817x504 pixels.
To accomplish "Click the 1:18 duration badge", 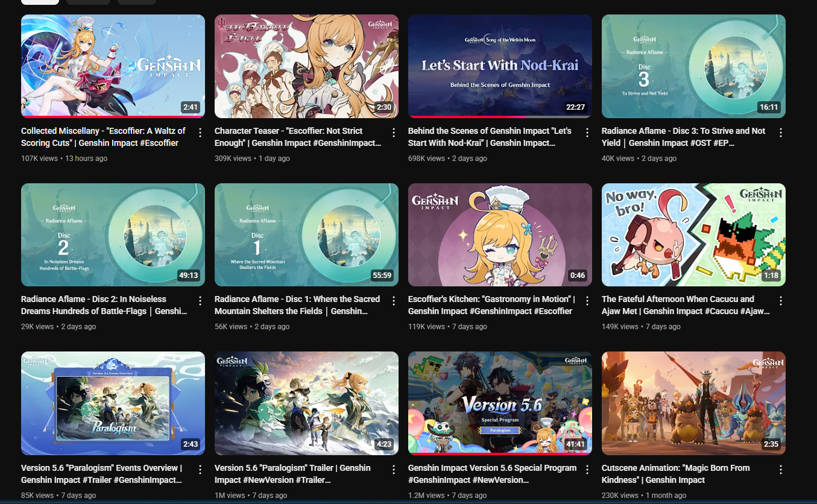I will [x=771, y=276].
